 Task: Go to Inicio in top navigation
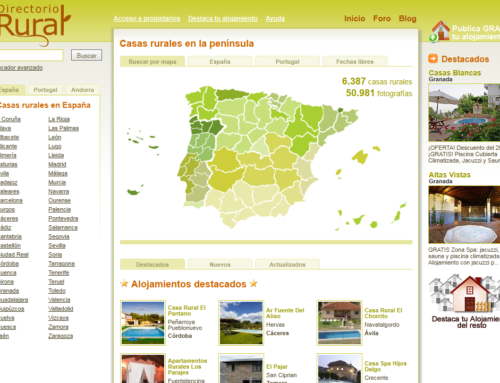click(355, 19)
